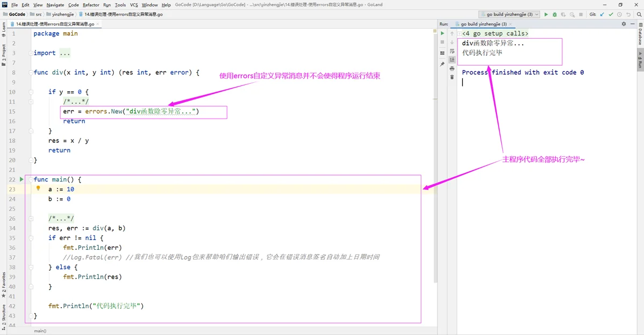Expand folded comment on line 26

(x=31, y=219)
